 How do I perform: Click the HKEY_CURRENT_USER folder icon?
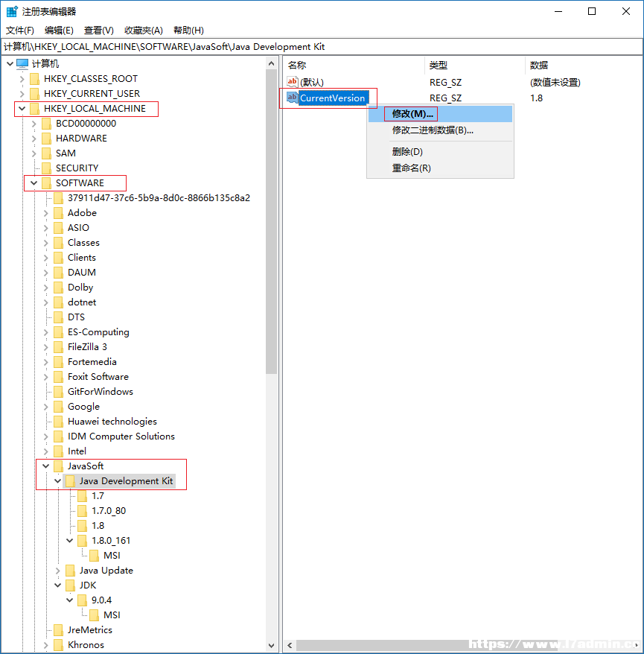click(x=35, y=94)
